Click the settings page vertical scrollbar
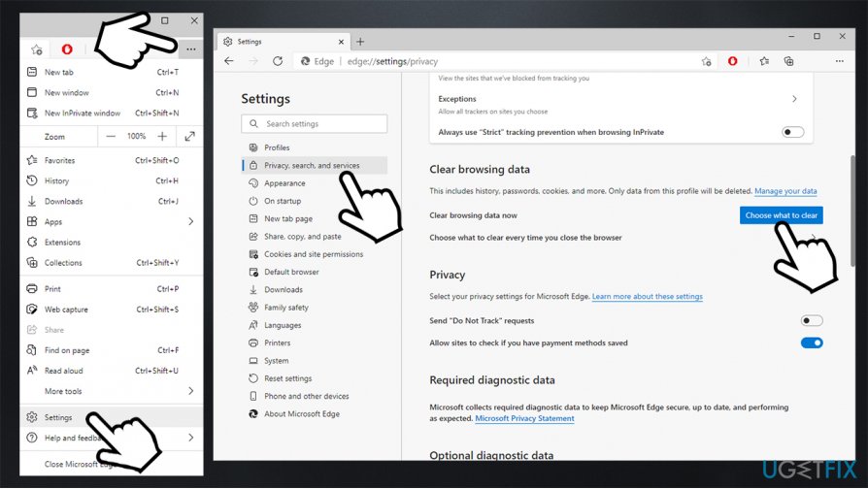Screen dimensions: 868x489 852,211
